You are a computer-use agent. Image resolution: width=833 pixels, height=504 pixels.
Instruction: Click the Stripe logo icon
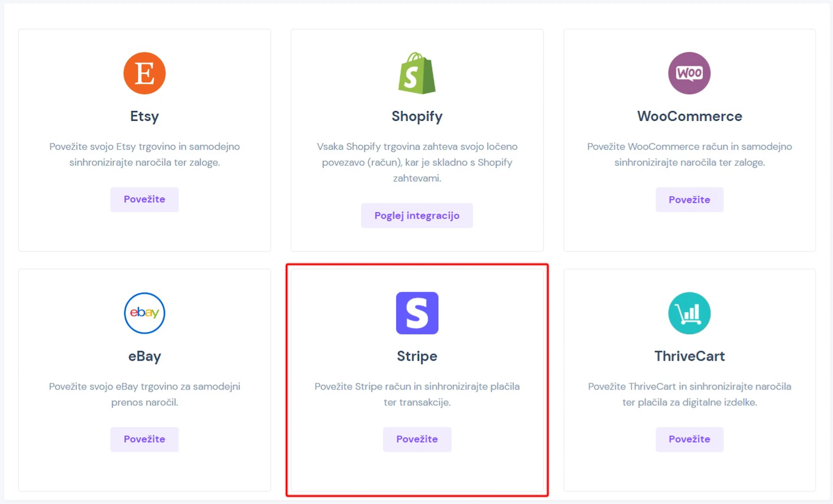click(417, 313)
